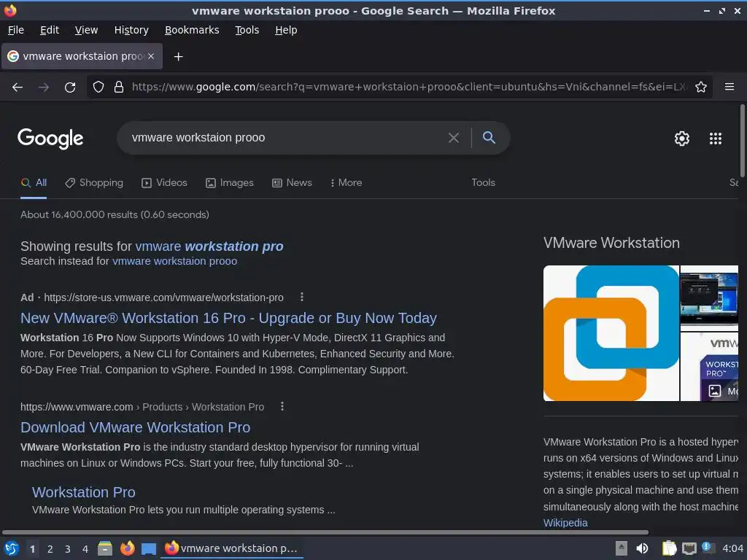Open 'Download VMware Workstation Pro' result
Screen dimensions: 747x560
(x=135, y=427)
